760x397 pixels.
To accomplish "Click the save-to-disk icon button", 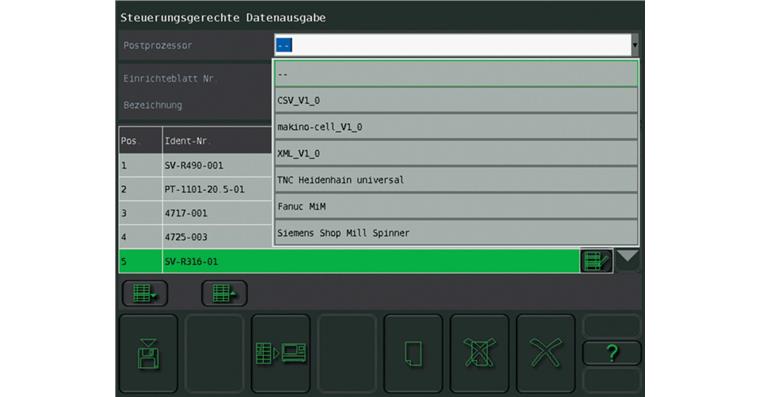I will coord(148,353).
